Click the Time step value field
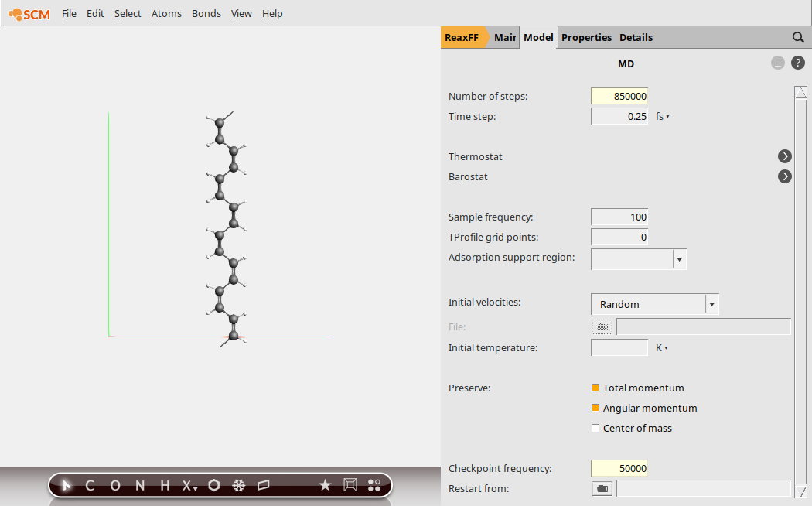 [619, 117]
